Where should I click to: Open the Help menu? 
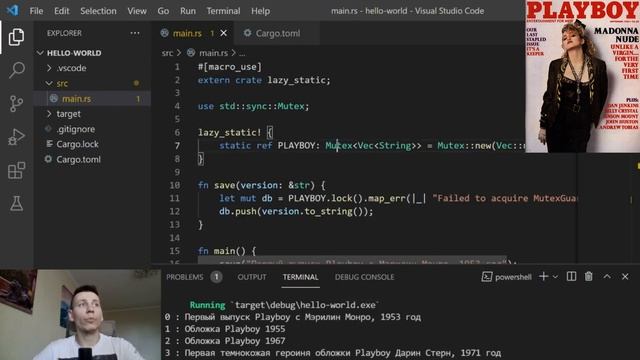tap(260, 11)
